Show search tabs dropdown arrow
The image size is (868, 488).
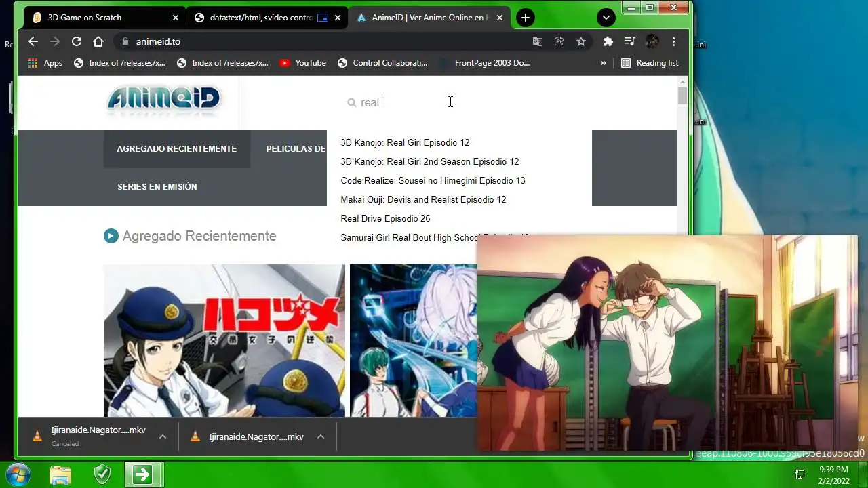click(606, 18)
